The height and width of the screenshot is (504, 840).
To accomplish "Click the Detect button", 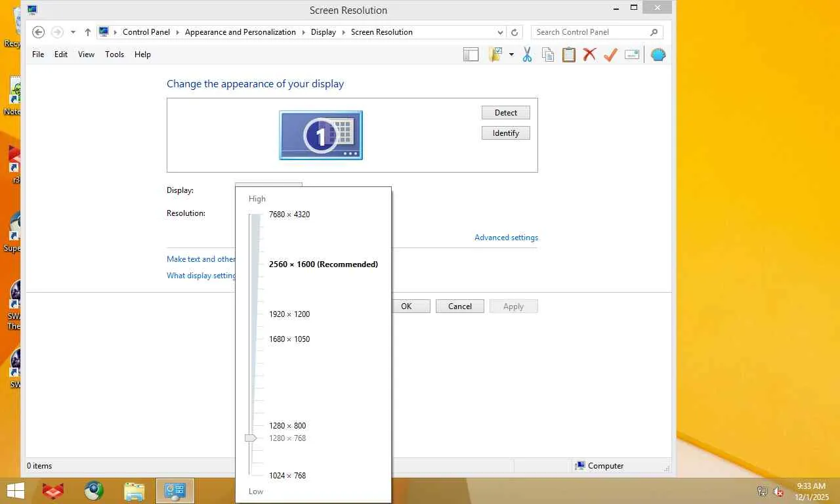I will coord(506,113).
